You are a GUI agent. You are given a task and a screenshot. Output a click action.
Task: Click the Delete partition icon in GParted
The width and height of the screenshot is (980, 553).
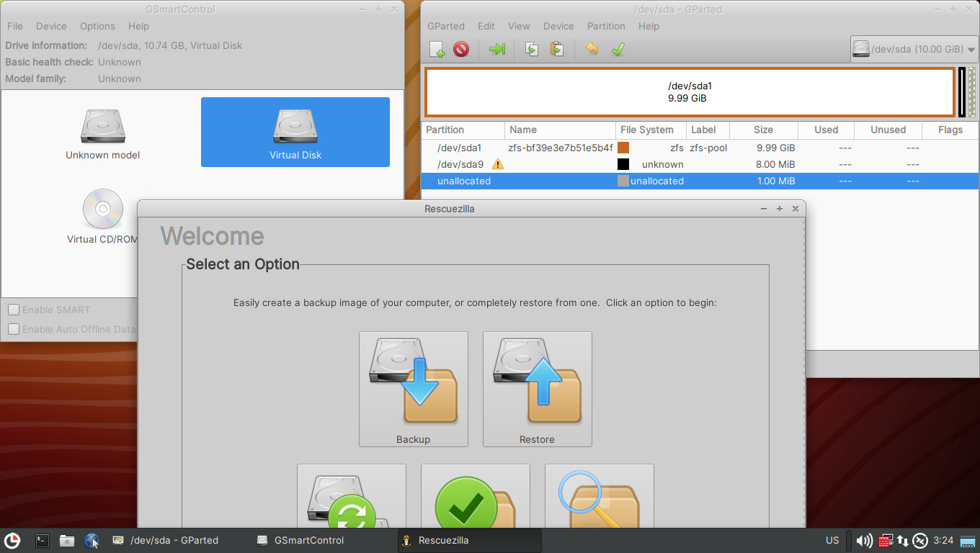461,49
